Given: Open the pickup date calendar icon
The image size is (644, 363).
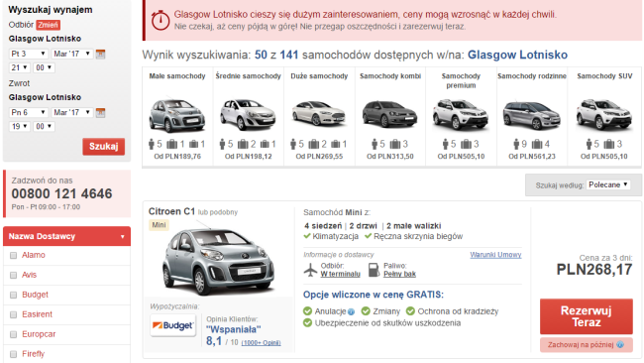Looking at the screenshot, I should point(100,54).
